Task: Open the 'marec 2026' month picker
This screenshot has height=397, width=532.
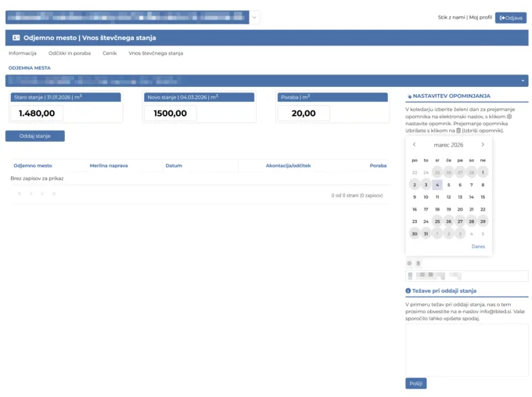Action: pos(448,146)
